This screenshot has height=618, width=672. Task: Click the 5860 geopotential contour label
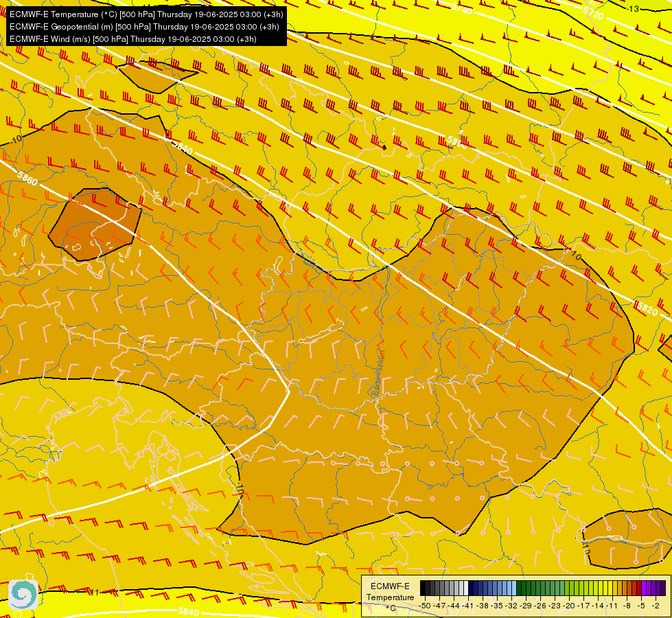click(x=27, y=178)
